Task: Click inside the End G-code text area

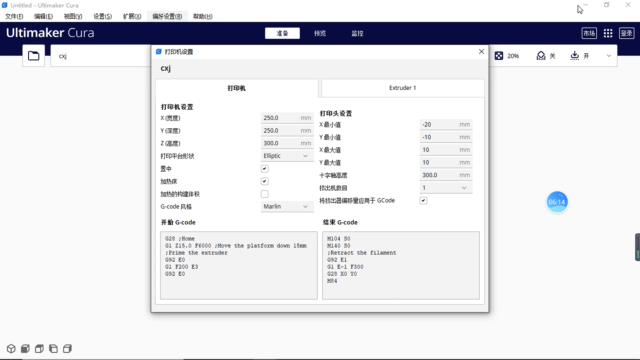Action: tap(401, 265)
